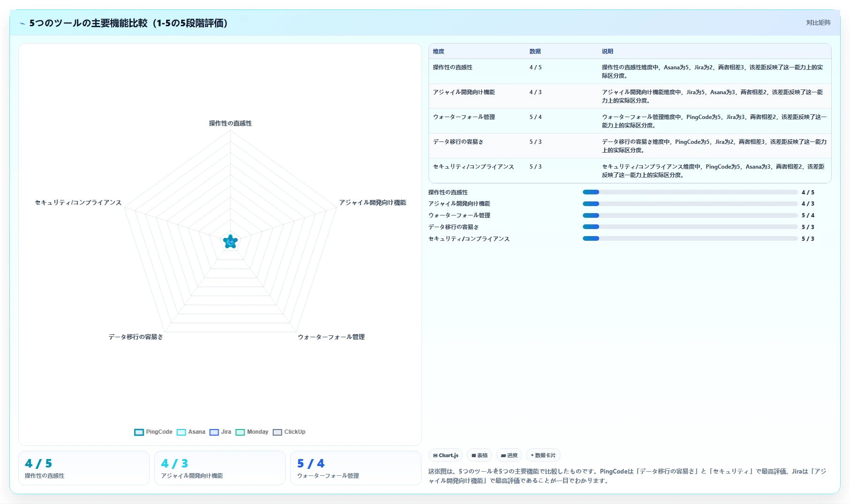Click the ウォーターフォール管理 radar axis label
Viewport: 850px width, 504px height.
click(331, 337)
